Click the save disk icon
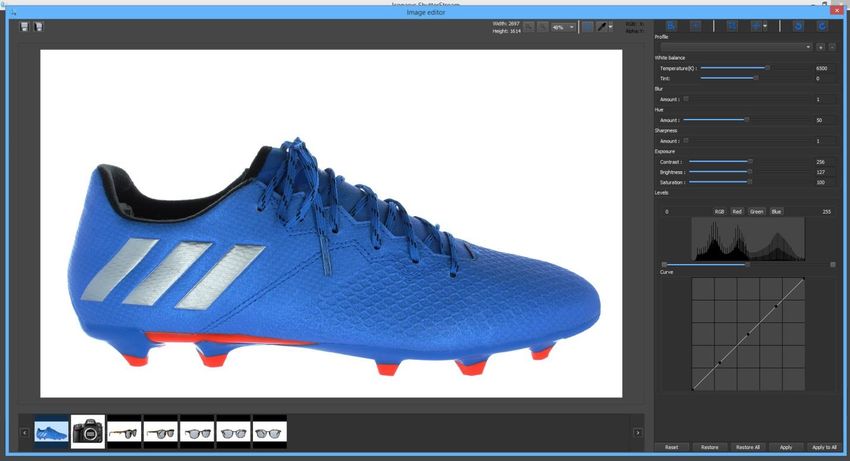This screenshot has height=461, width=850. 24,26
